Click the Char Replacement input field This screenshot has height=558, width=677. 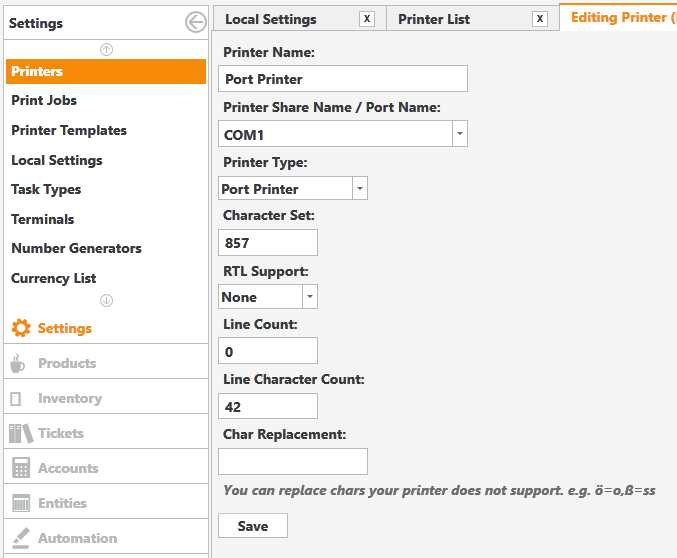293,461
